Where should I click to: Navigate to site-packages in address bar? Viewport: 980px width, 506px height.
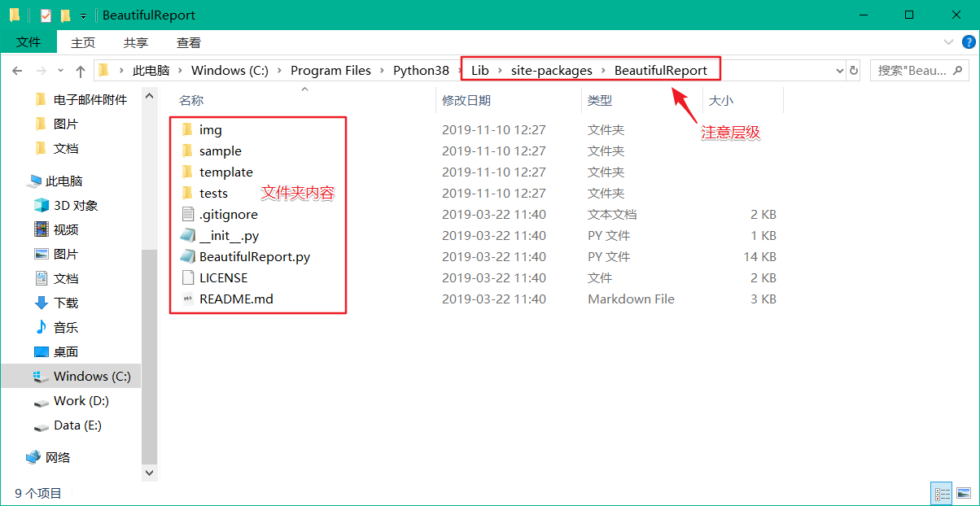552,71
